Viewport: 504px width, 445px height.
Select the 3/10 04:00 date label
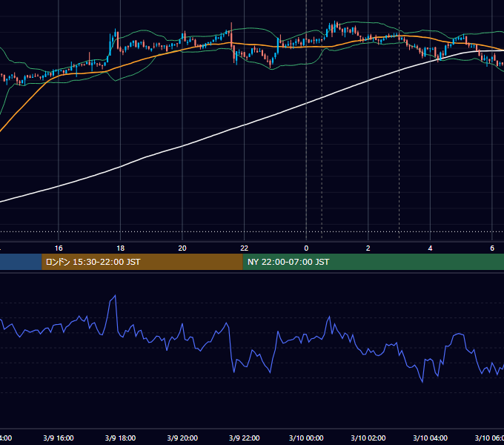click(x=430, y=438)
